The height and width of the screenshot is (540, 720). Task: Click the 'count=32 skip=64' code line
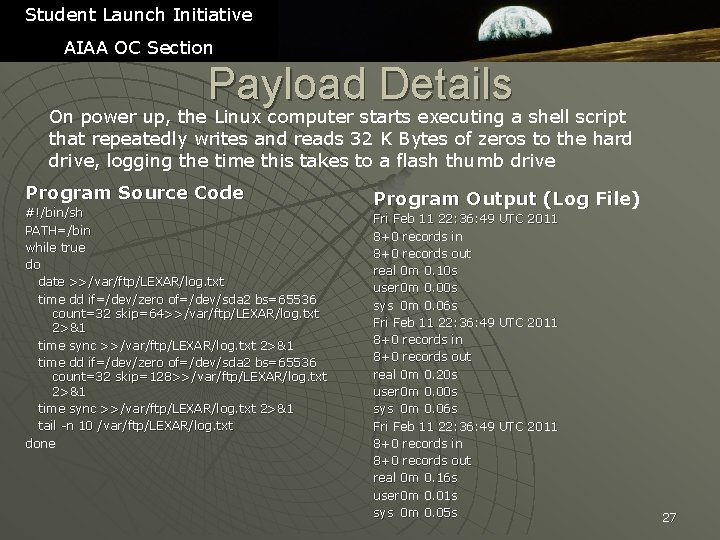click(x=186, y=314)
